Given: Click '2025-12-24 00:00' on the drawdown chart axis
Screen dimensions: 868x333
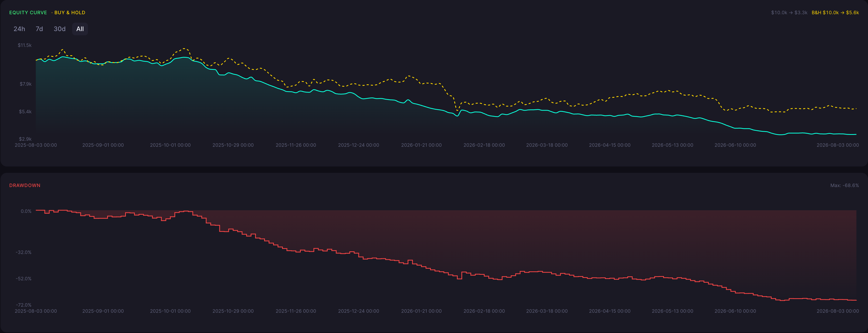Looking at the screenshot, I should [x=358, y=311].
